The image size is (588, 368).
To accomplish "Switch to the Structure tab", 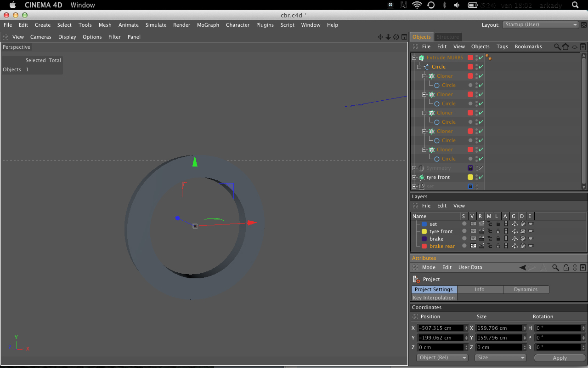I will pyautogui.click(x=448, y=37).
